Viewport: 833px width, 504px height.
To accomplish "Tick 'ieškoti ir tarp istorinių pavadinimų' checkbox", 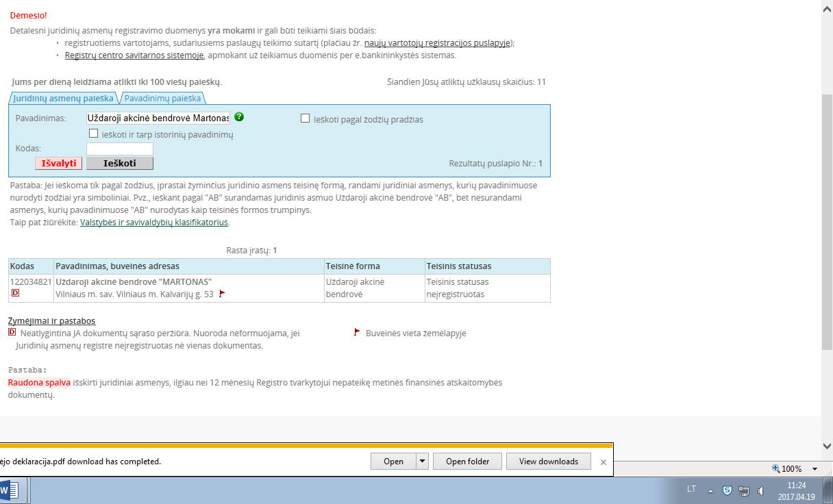I will (x=94, y=134).
